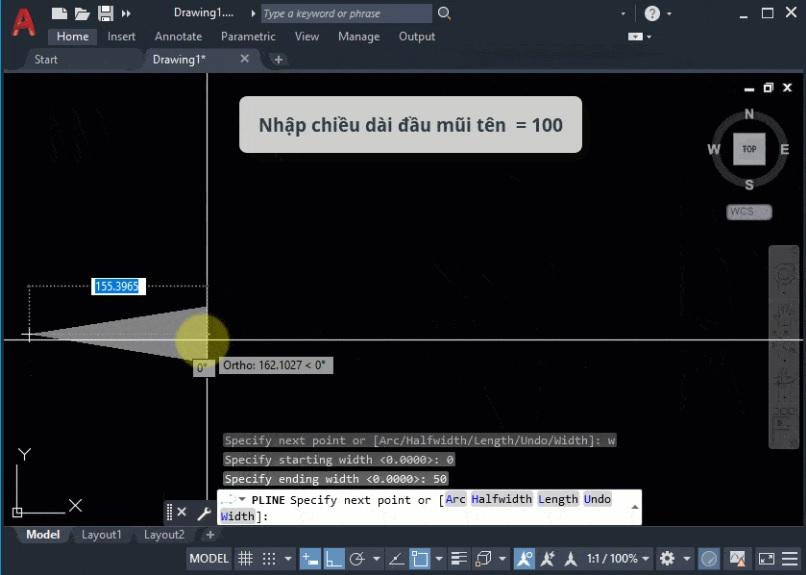
Task: Click the Open folder icon
Action: click(x=82, y=14)
